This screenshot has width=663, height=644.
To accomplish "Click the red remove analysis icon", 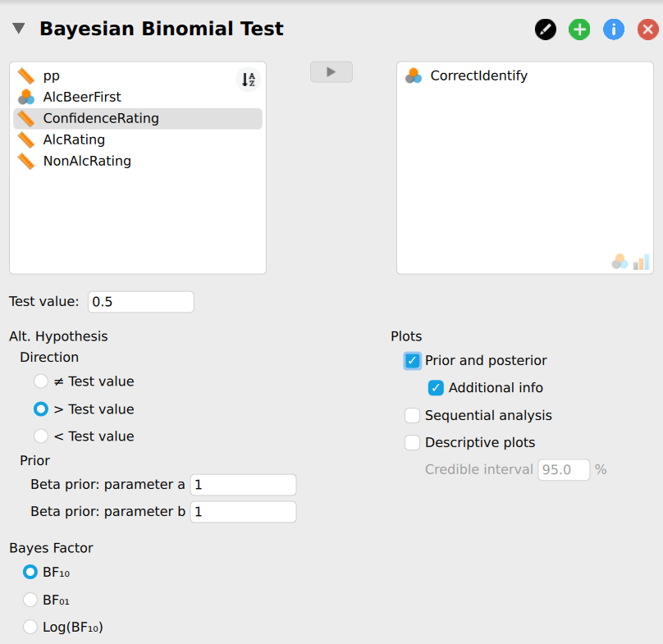I will [648, 30].
